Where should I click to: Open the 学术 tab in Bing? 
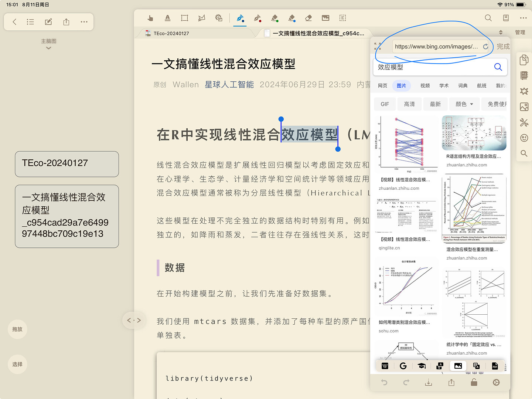[444, 86]
